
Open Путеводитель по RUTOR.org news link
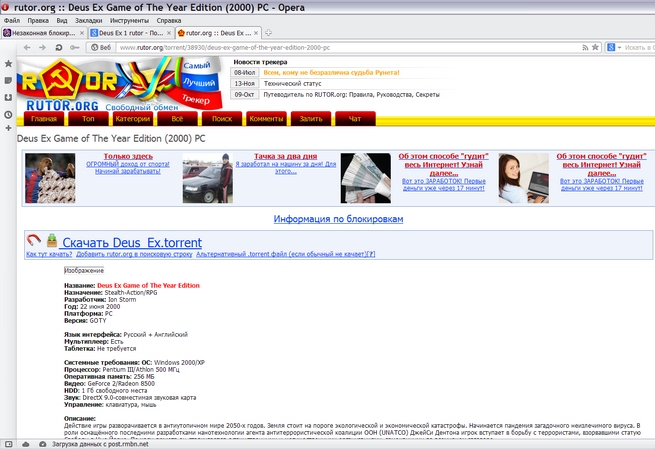coord(351,94)
